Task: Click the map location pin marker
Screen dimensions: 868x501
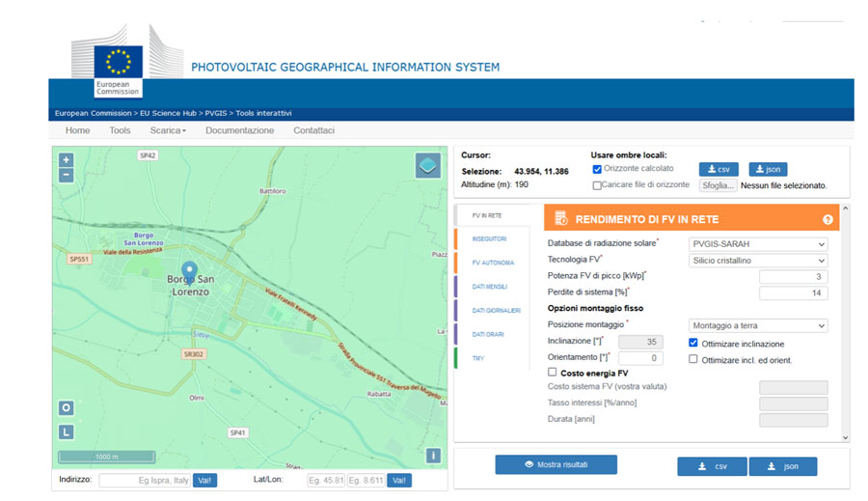Action: click(x=189, y=271)
